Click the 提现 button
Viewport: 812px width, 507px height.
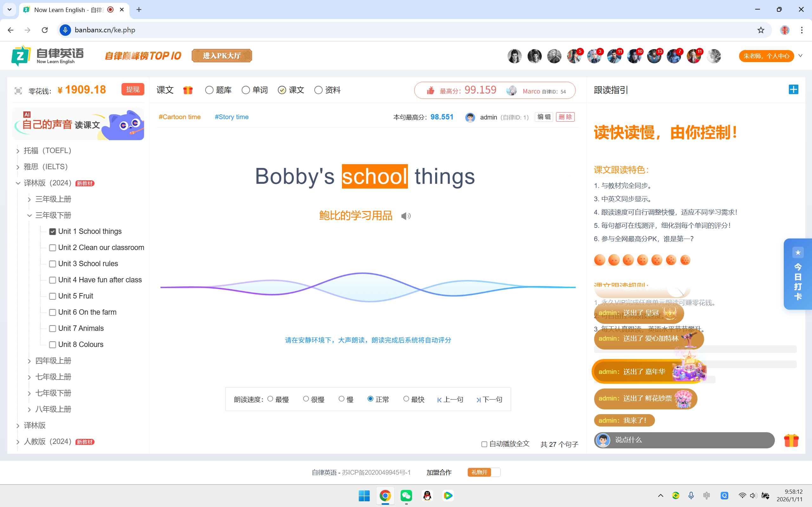(x=133, y=90)
